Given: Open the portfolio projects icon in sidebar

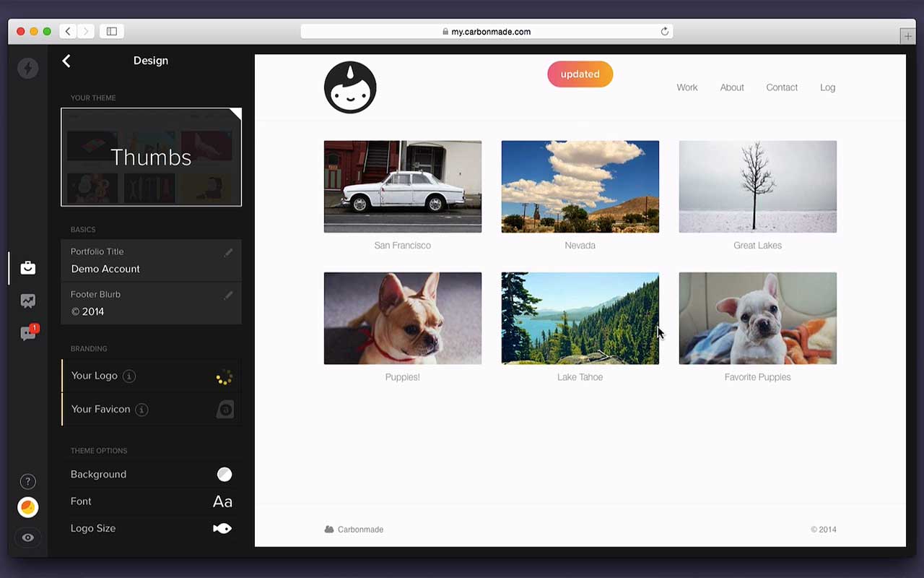Looking at the screenshot, I should click(x=27, y=267).
